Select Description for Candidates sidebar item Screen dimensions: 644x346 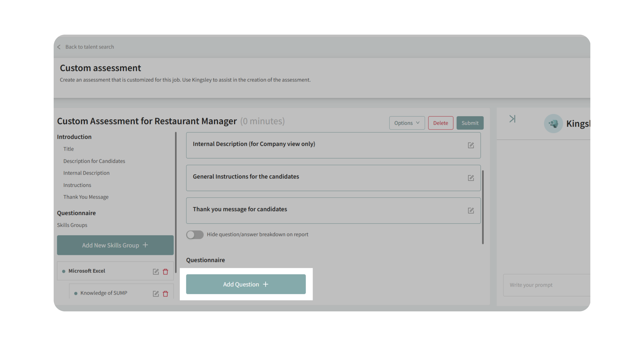[x=94, y=161]
